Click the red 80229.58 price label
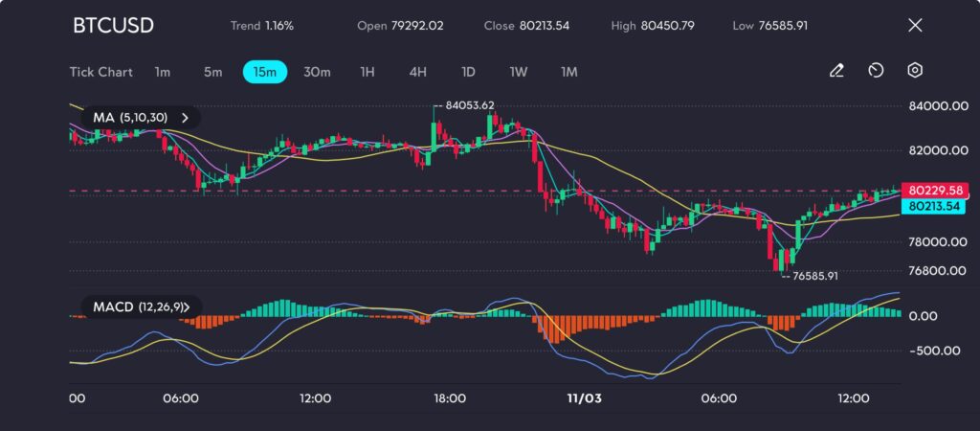This screenshot has width=980, height=431. click(938, 190)
